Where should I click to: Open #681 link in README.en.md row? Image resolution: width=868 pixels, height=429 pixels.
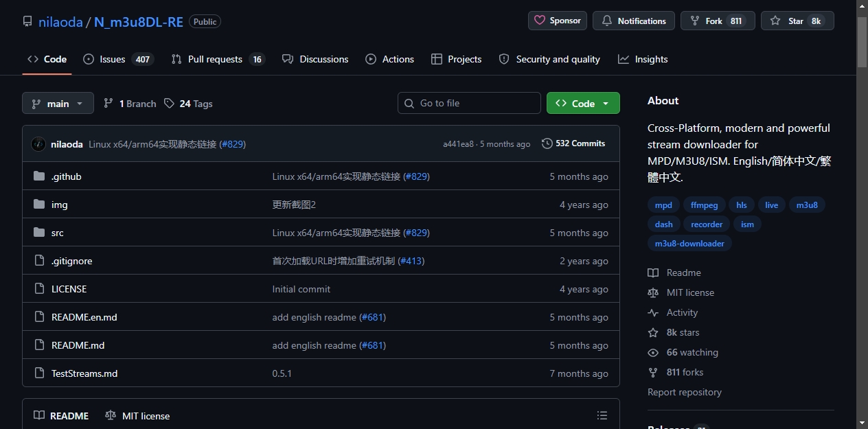pyautogui.click(x=372, y=317)
